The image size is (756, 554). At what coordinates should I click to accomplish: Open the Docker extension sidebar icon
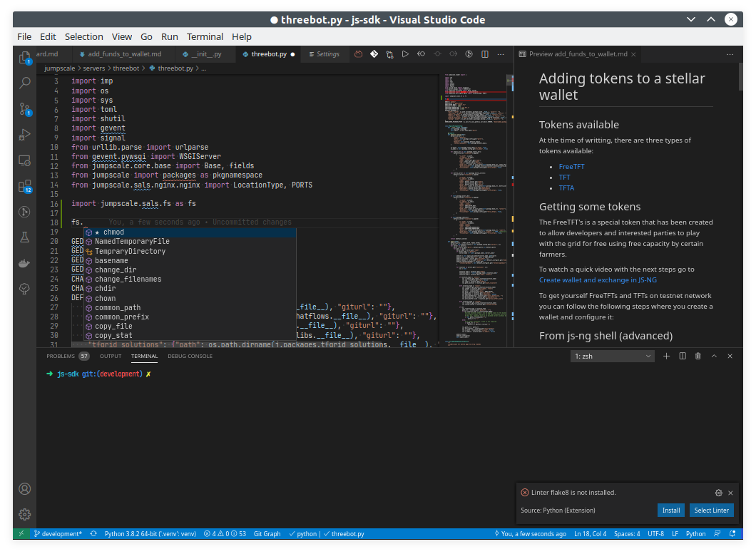tap(24, 263)
